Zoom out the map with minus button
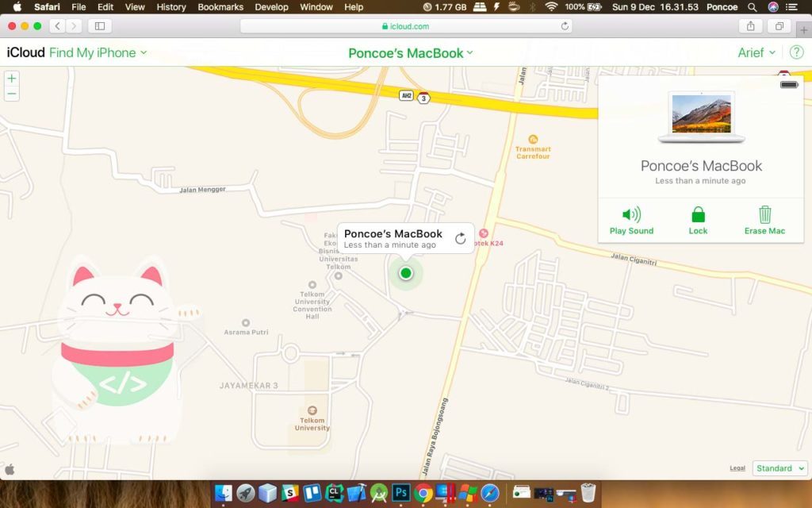The image size is (812, 508). (11, 94)
